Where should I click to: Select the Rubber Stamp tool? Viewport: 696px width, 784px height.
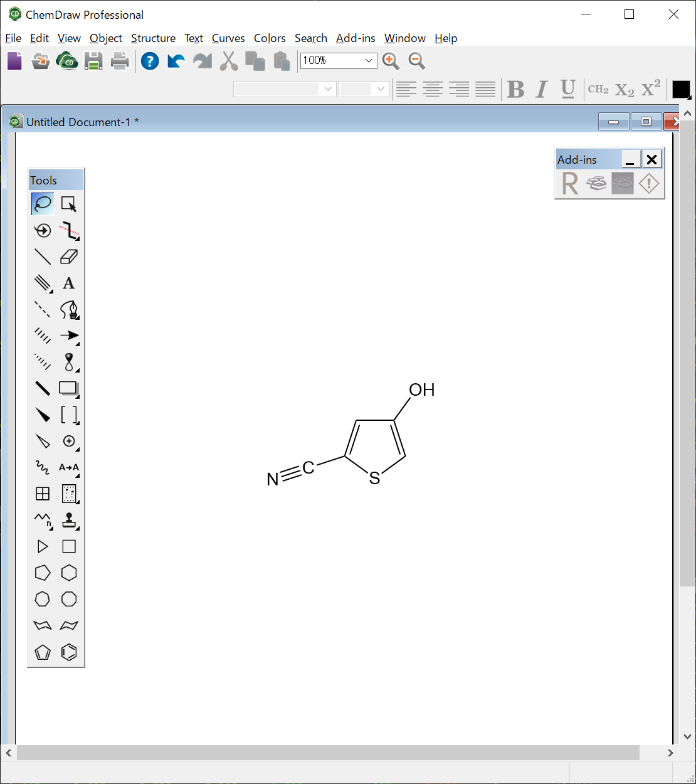(69, 520)
